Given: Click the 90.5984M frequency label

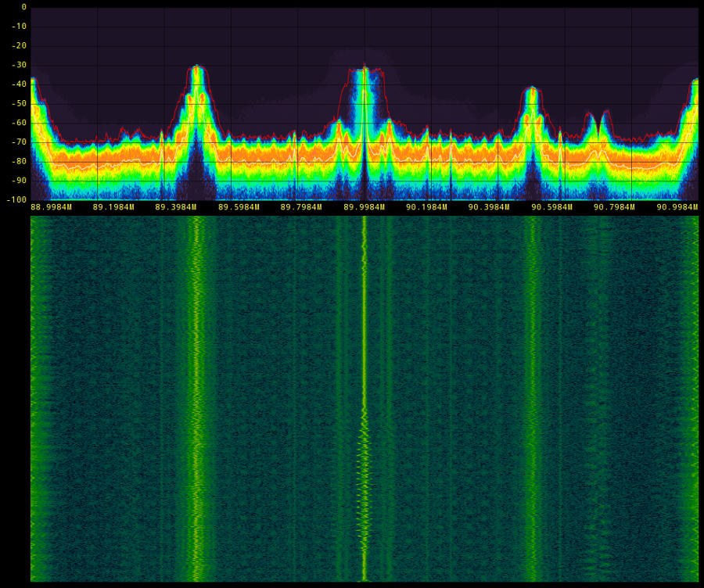Looking at the screenshot, I should 551,207.
